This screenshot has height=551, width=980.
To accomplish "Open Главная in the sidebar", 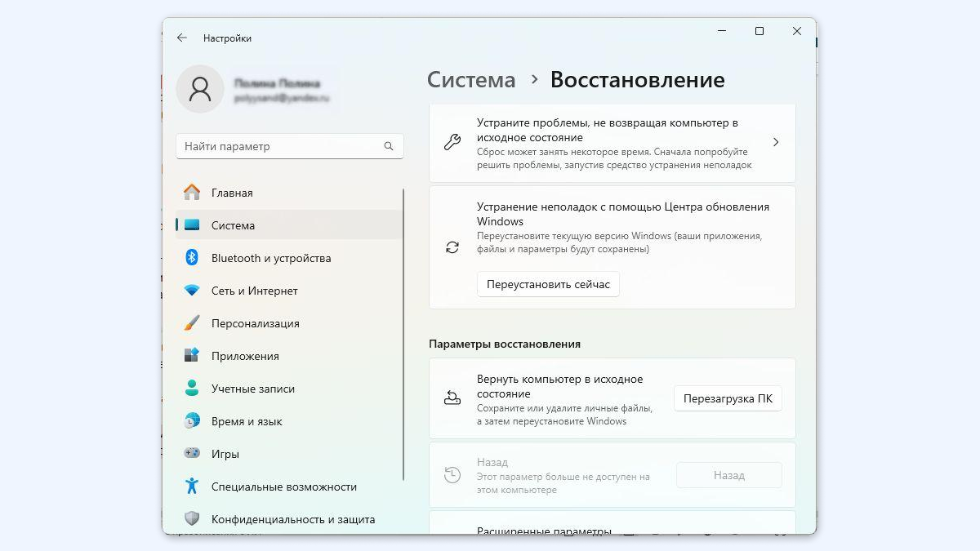I will [289, 193].
